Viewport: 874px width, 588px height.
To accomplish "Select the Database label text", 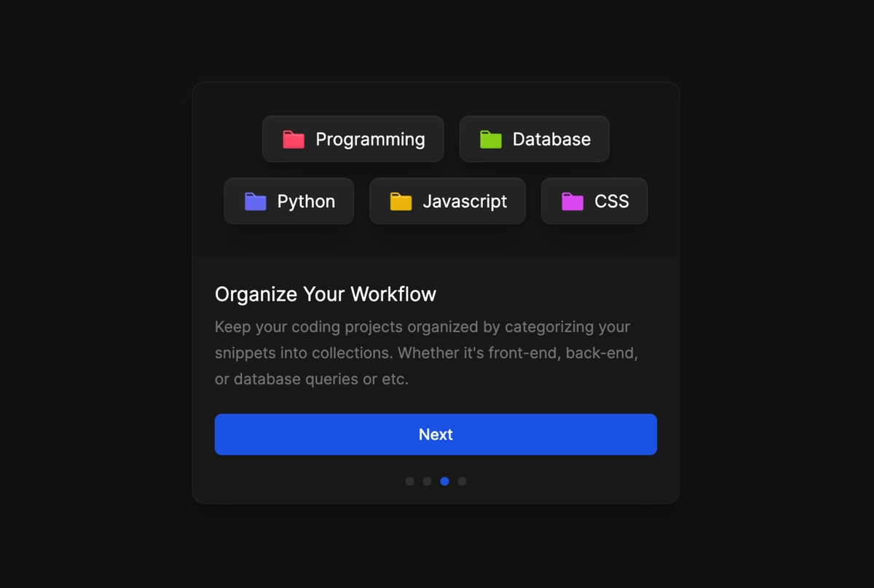I will [x=551, y=140].
